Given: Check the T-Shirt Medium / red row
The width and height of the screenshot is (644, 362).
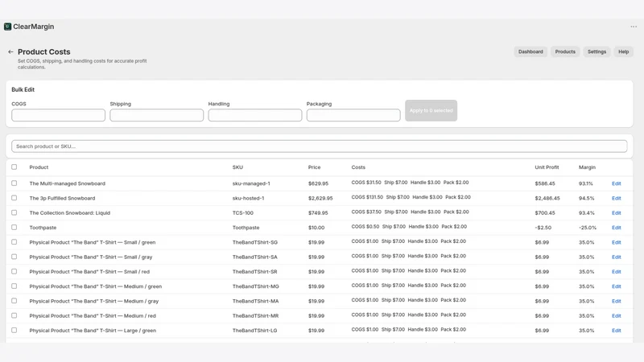Looking at the screenshot, I should 14,315.
